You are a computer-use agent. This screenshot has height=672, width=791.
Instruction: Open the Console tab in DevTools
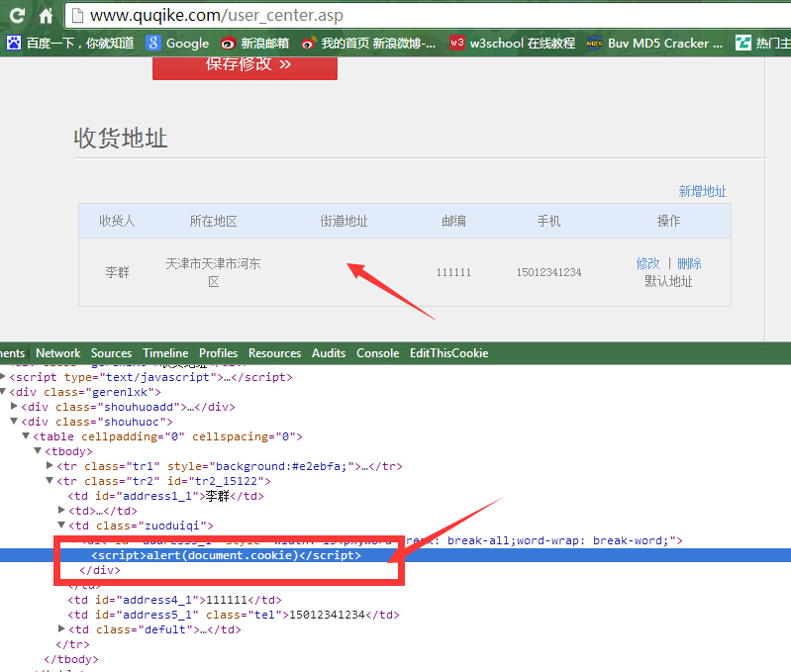click(x=377, y=353)
